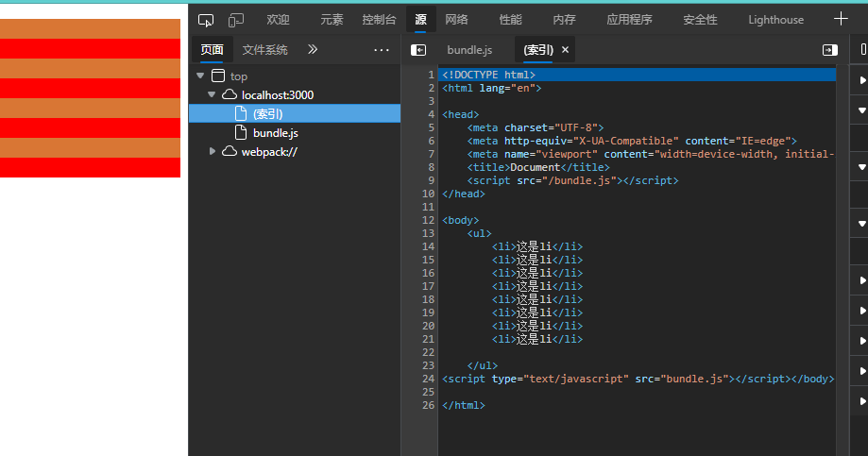This screenshot has width=868, height=456.
Task: Open bundle.js in the file tree
Action: coord(275,133)
